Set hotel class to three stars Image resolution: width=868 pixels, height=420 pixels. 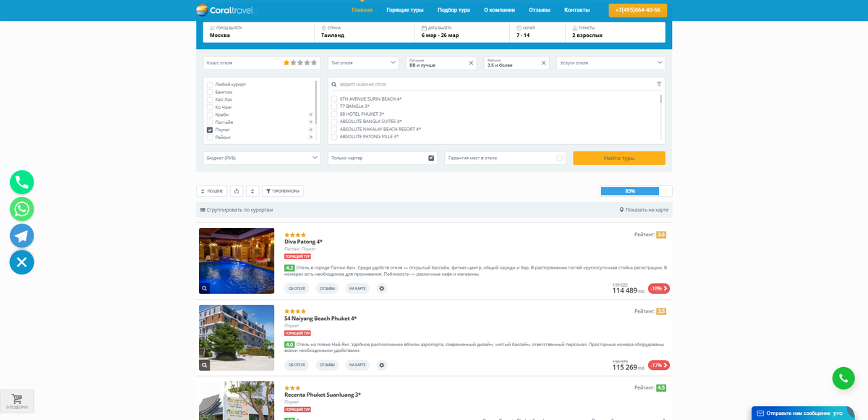[300, 62]
